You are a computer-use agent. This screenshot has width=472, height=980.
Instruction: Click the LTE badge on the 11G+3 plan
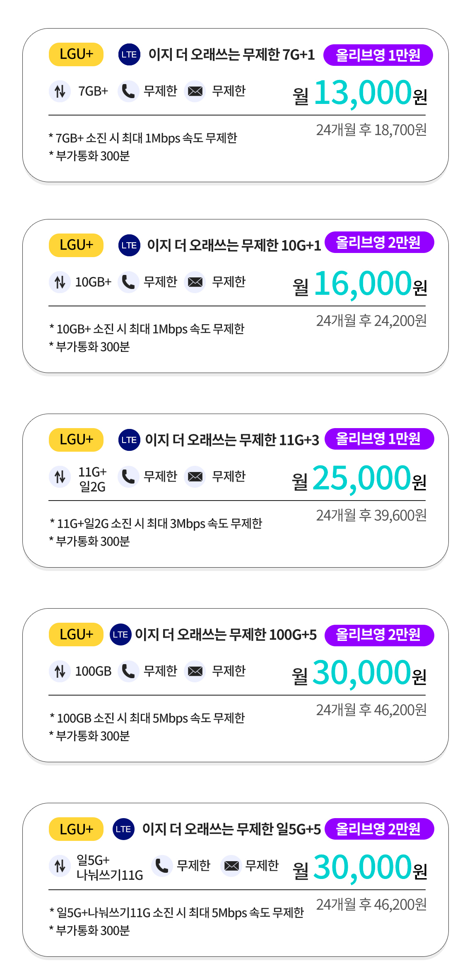[129, 440]
